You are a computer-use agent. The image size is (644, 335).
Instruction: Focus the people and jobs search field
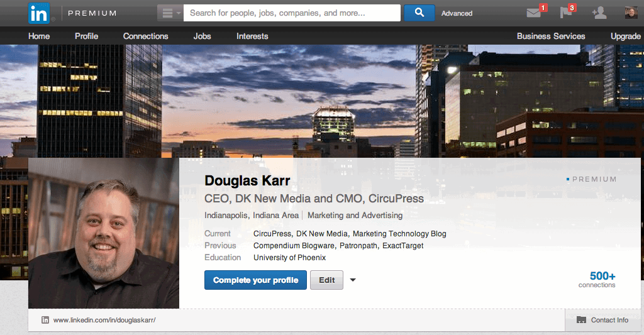[x=292, y=13]
